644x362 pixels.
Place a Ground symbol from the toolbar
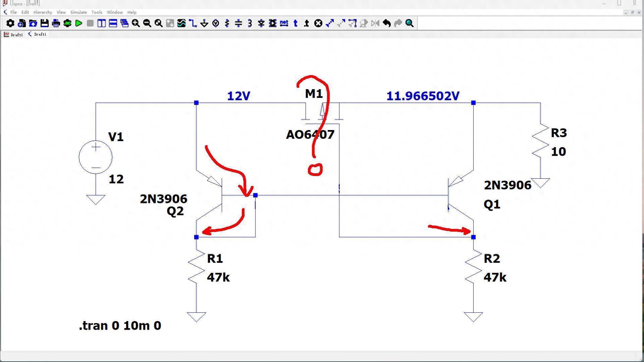click(x=204, y=23)
